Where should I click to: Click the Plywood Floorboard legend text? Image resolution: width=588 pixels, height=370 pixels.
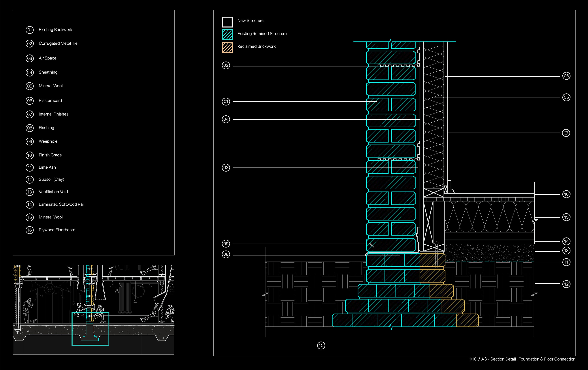coord(57,230)
